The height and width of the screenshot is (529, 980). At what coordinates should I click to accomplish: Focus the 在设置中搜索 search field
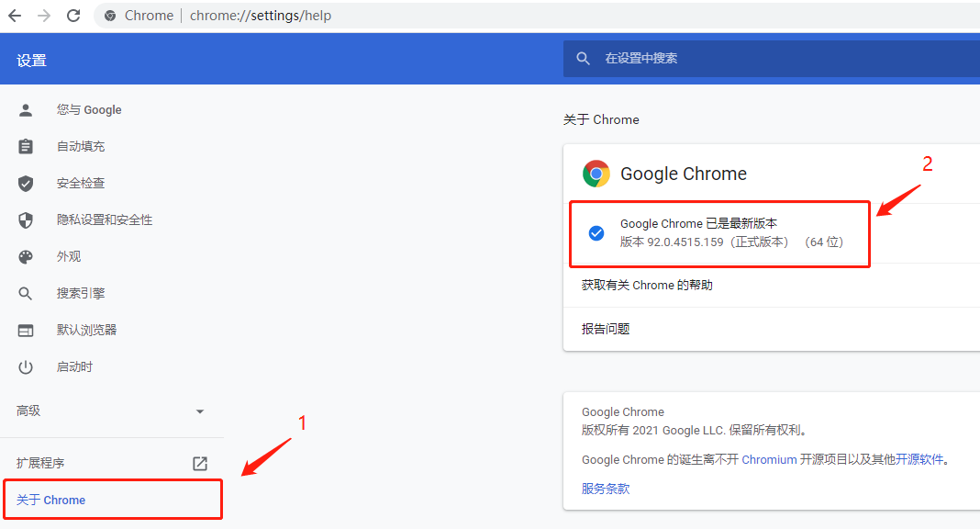click(x=772, y=58)
